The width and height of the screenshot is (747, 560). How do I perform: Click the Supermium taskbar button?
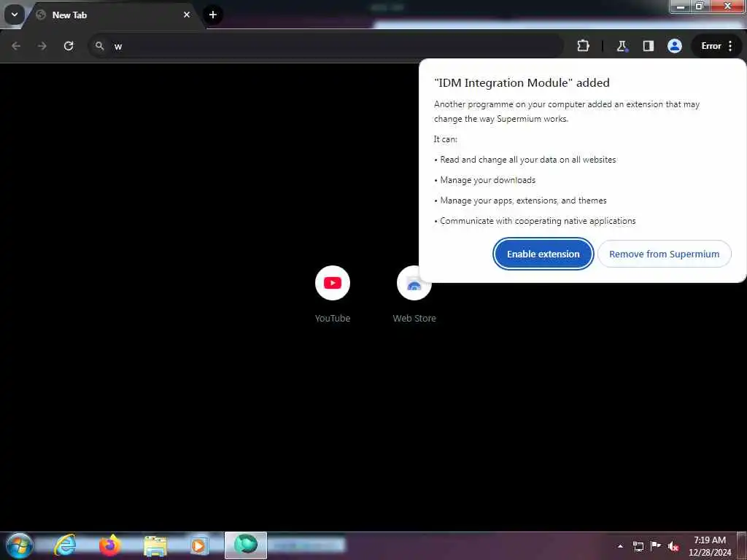tap(246, 545)
